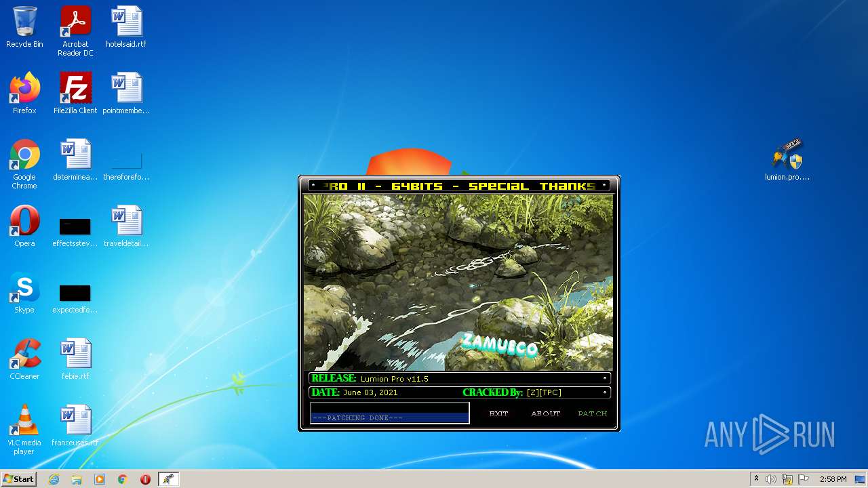Open Action Center flag tray icon
Viewport: 868px width, 488px height.
pos(804,479)
